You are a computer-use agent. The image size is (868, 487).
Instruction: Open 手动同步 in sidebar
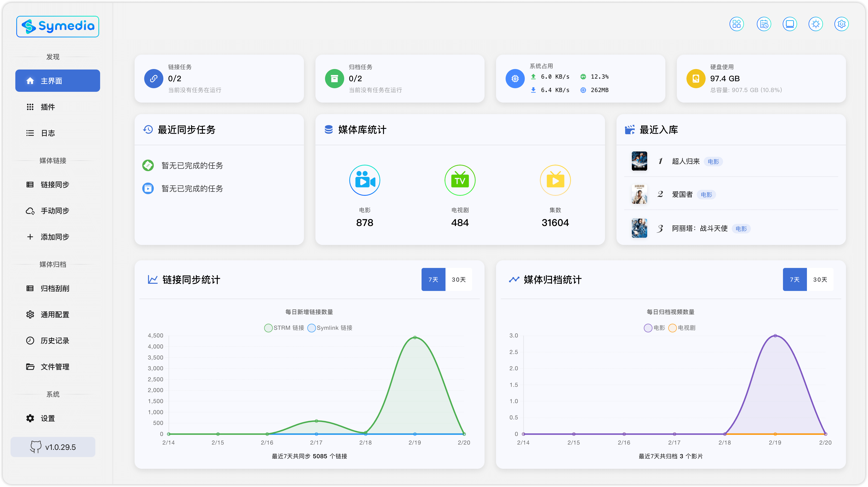tap(58, 211)
